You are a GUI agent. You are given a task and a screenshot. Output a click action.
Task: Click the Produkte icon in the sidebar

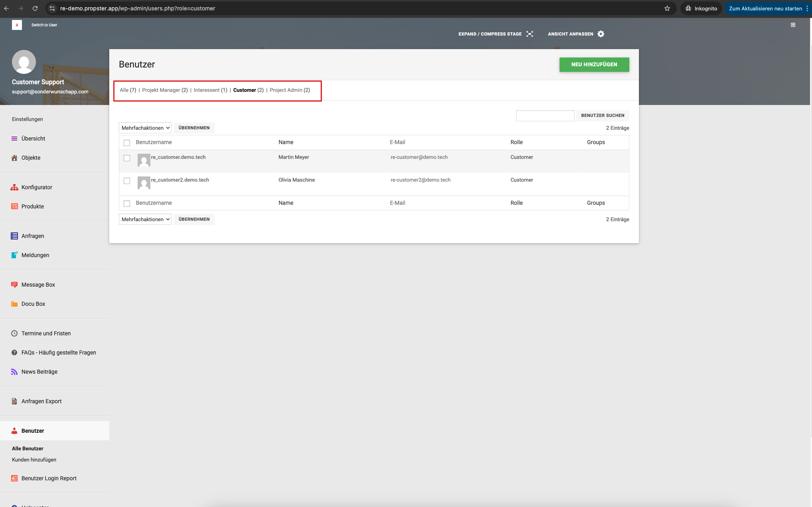coord(14,206)
